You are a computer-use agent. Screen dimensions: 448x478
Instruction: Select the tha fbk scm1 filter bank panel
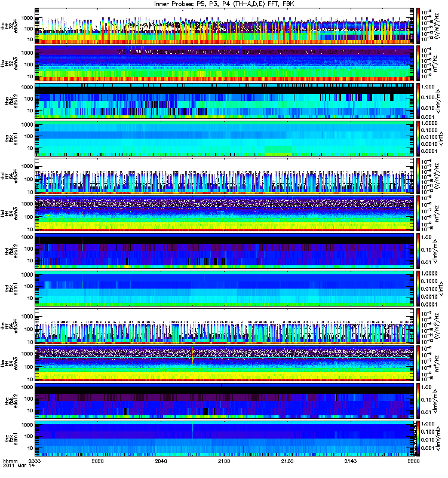(x=225, y=139)
